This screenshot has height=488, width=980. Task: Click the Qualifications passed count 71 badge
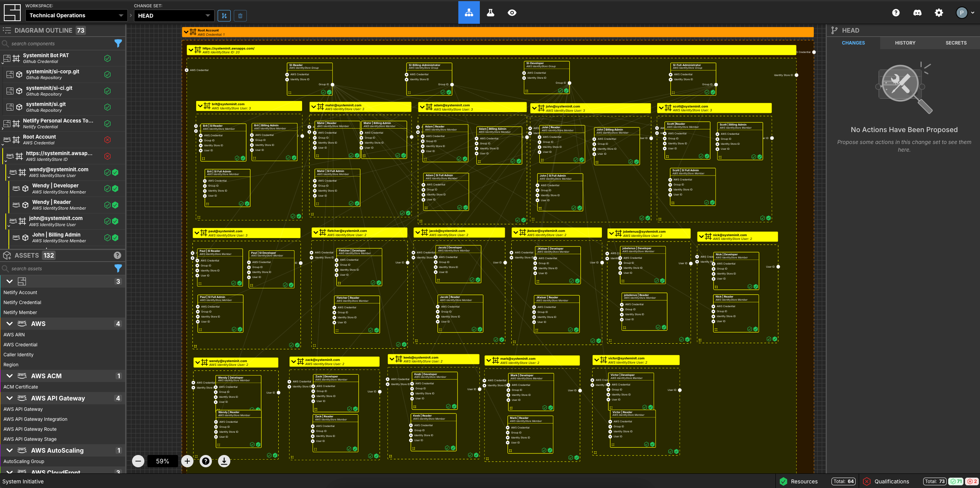pos(956,481)
